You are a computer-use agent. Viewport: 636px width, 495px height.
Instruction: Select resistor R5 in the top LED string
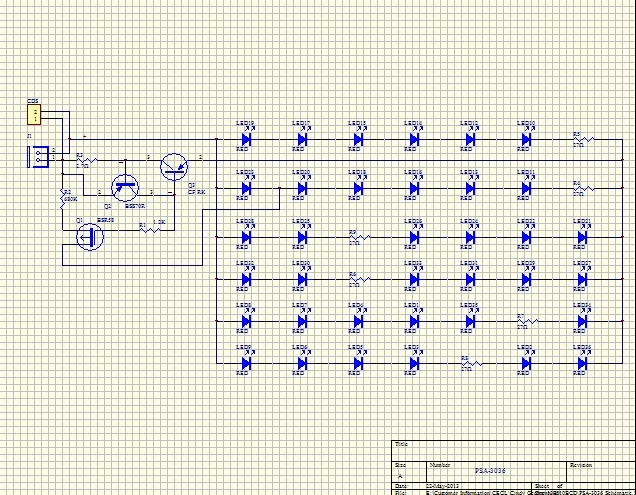(584, 140)
